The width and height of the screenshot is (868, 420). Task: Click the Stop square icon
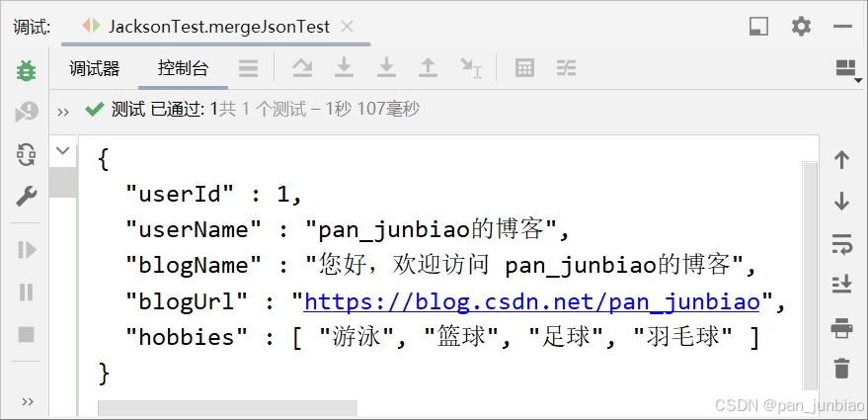[x=26, y=334]
